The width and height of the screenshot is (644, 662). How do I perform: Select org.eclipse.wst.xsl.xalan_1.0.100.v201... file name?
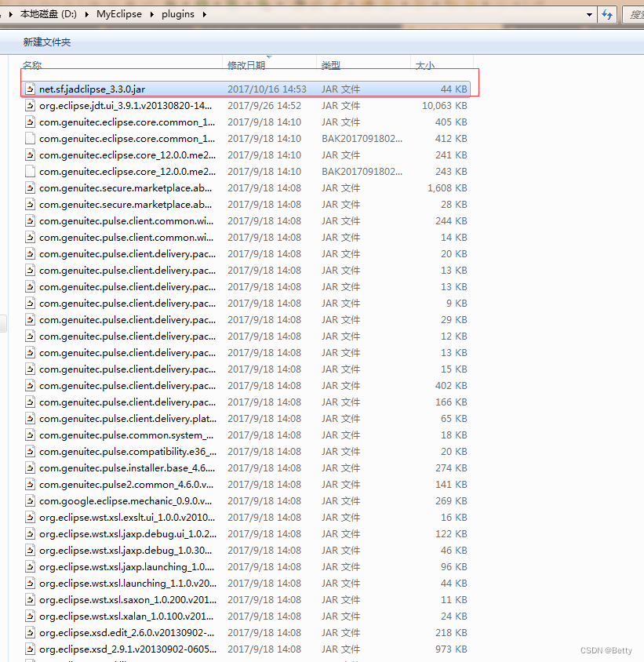(126, 616)
